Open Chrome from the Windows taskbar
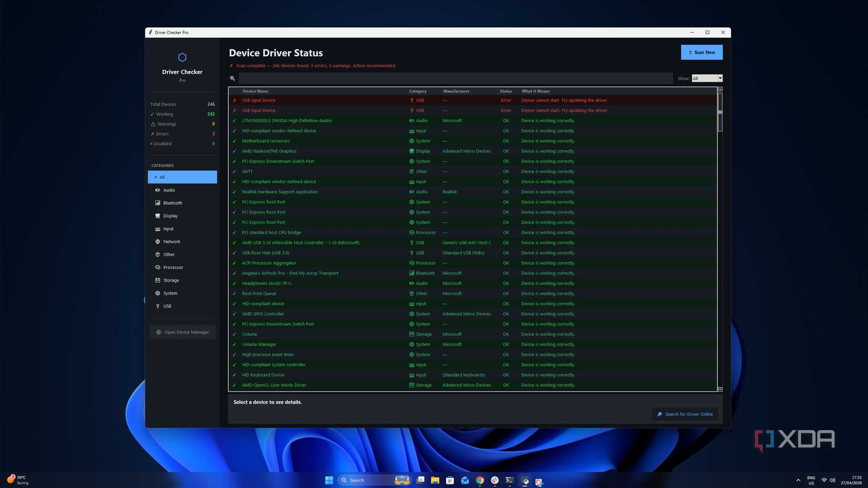This screenshot has height=488, width=868. pos(480,480)
